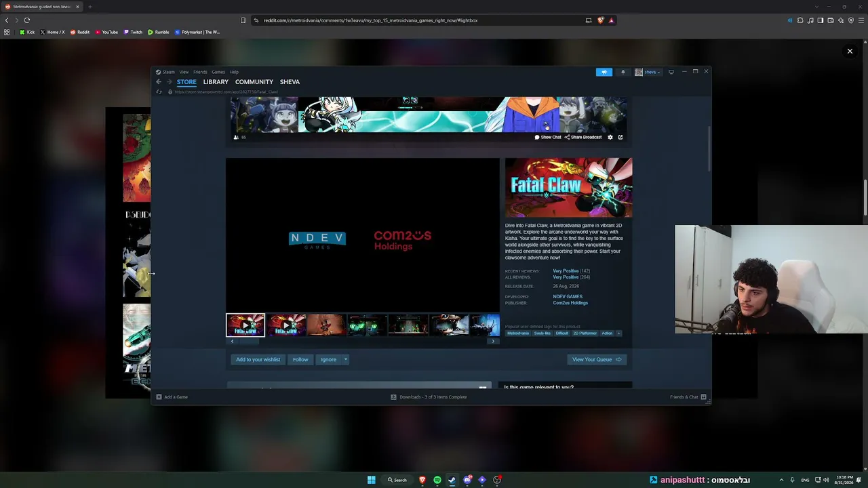Click View Your Queue
Image resolution: width=868 pixels, height=488 pixels.
(597, 359)
